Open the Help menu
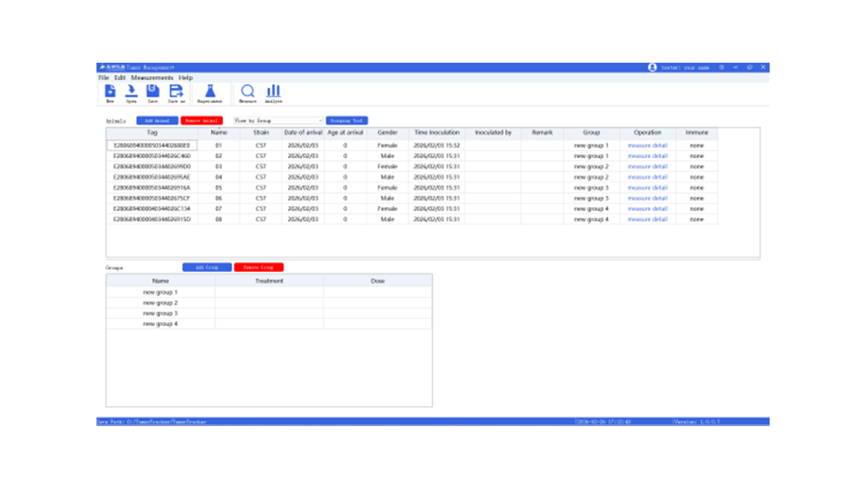Image resolution: width=868 pixels, height=485 pixels. point(185,77)
